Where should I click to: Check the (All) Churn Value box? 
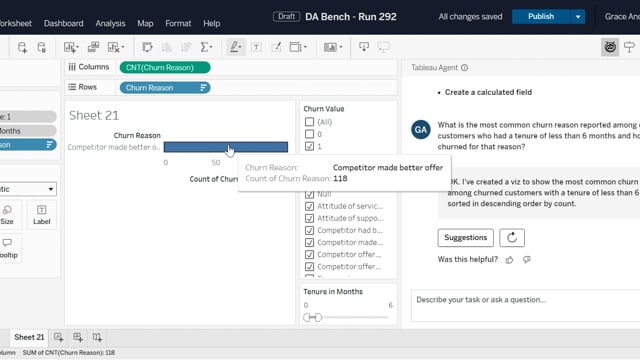point(309,122)
